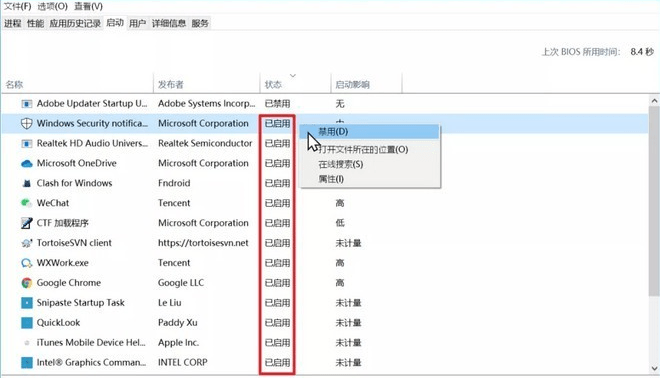Screen dimensions: 660x378
Task: Sort by the 状态 column header
Action: tap(295, 84)
